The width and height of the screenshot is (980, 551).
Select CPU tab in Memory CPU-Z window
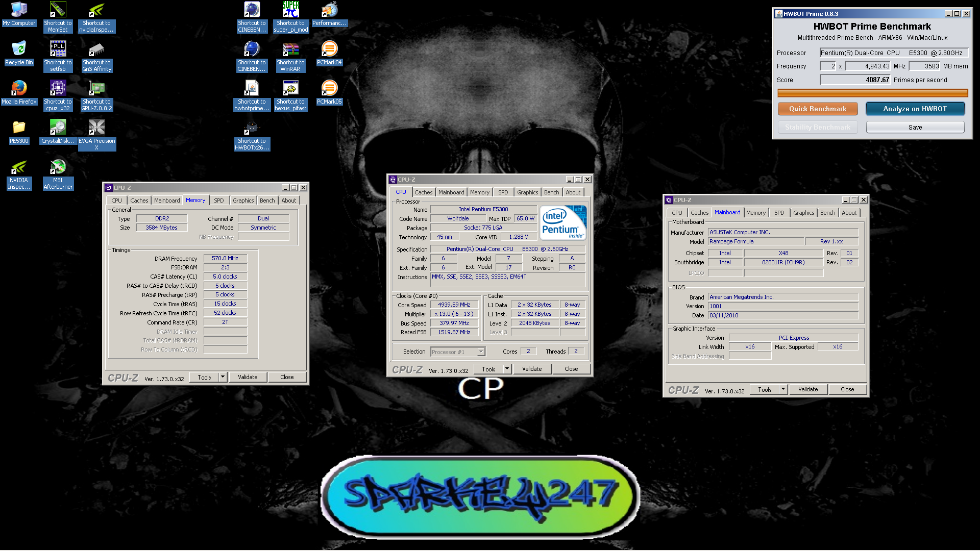tap(117, 201)
